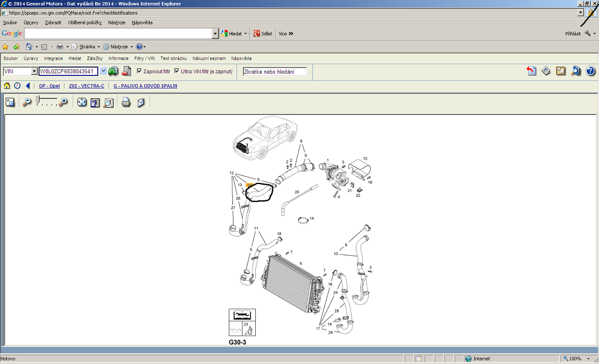The width and height of the screenshot is (599, 364).
Task: Click the blue help question mark icon
Action: coord(591,71)
